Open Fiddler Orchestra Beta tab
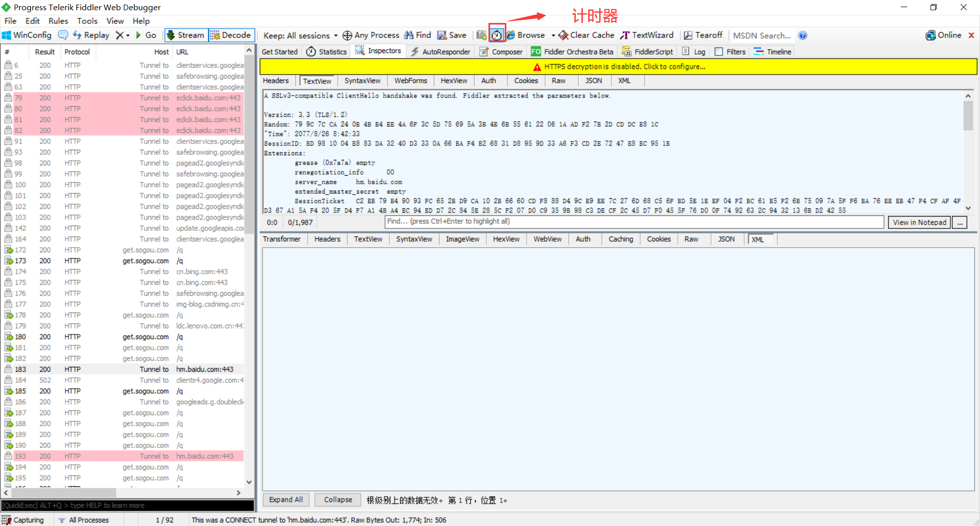The width and height of the screenshot is (980, 526). pyautogui.click(x=572, y=52)
